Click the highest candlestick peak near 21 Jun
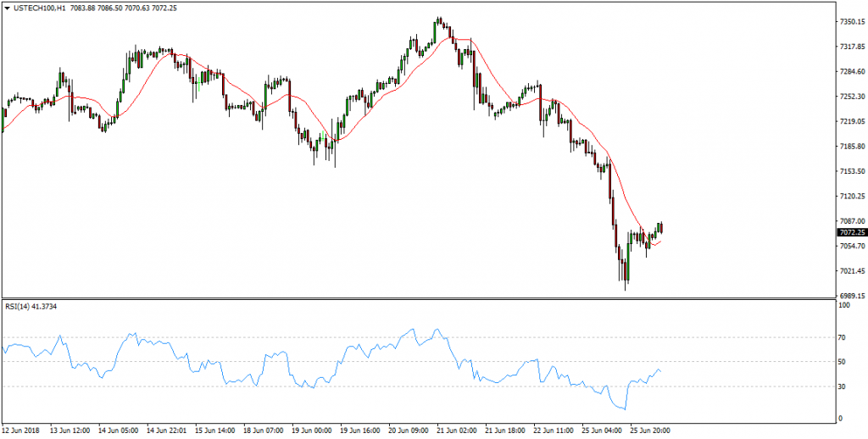Screen dimensions: 868x439 point(438,22)
